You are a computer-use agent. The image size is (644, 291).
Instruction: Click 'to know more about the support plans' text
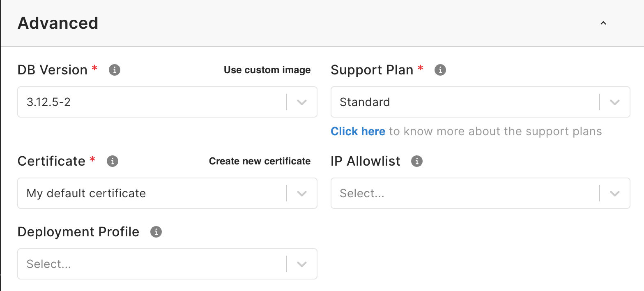pyautogui.click(x=495, y=132)
